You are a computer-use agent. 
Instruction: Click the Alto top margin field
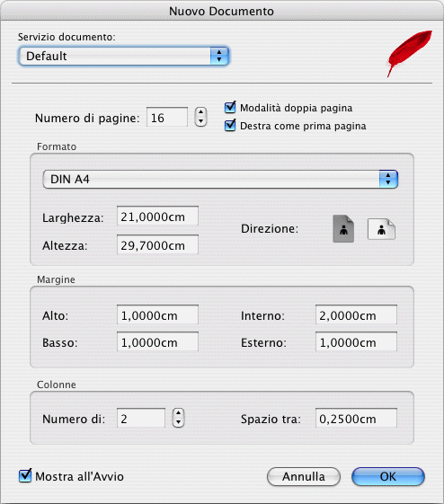[x=157, y=314]
